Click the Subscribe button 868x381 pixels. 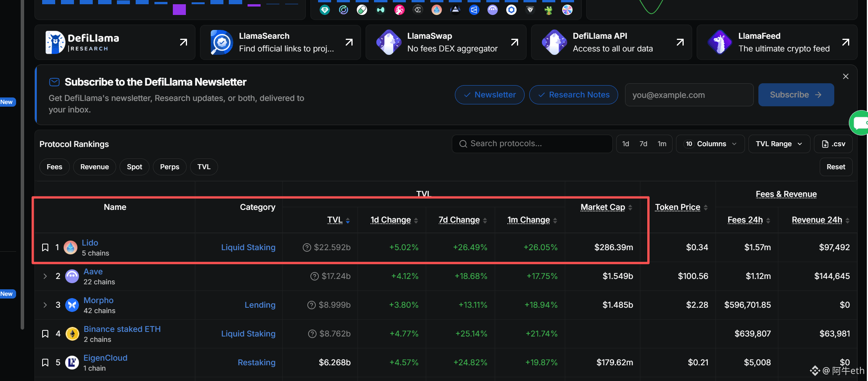click(796, 95)
